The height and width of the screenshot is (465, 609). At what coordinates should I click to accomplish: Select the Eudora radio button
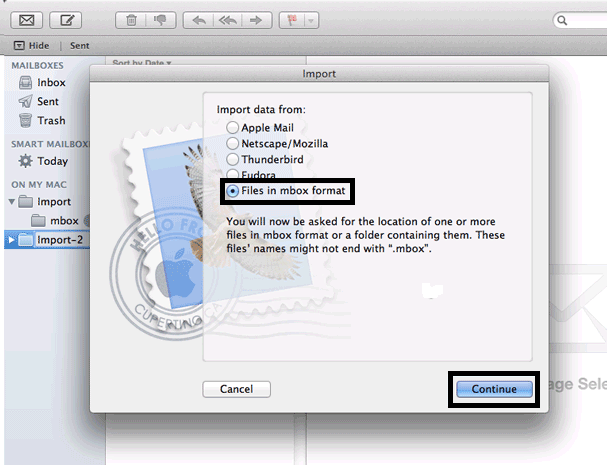point(232,174)
